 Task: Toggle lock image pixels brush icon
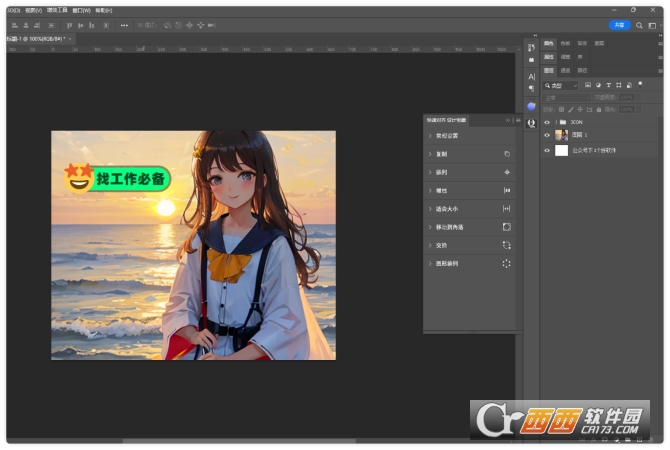(x=571, y=110)
